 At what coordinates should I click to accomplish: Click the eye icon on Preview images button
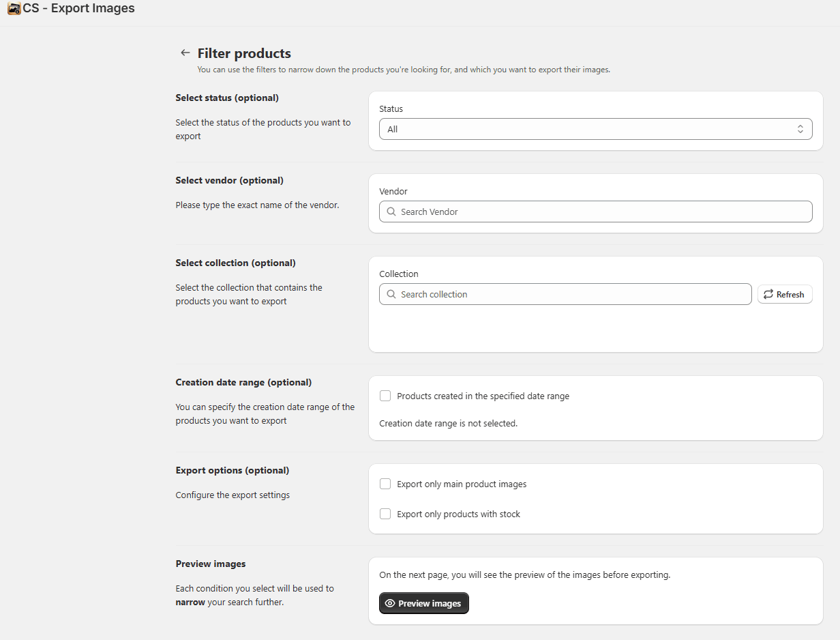(x=390, y=603)
